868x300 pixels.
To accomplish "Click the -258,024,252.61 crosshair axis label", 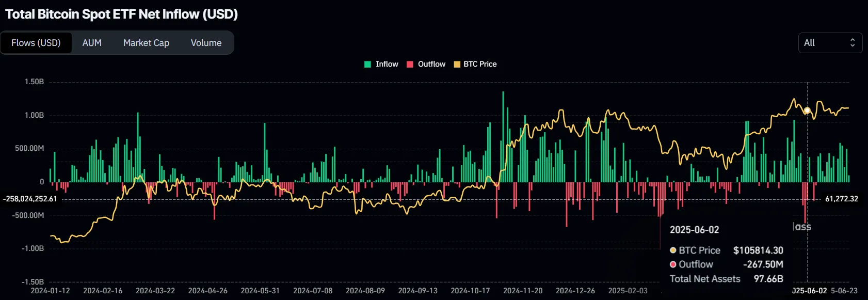I will [30, 199].
